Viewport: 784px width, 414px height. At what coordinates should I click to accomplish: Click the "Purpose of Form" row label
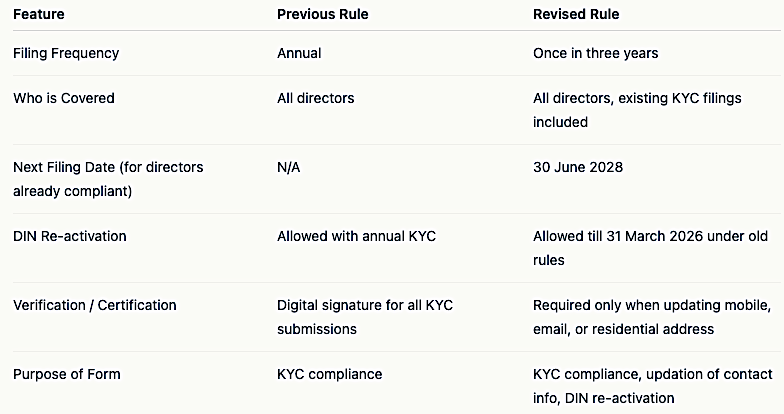point(68,374)
